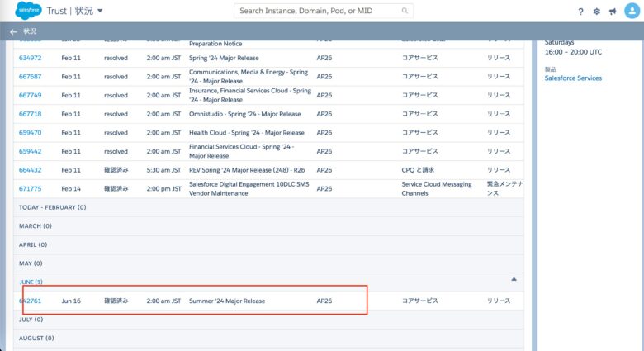Click the search magnifier icon
Screen dimensions: 644x351
[405, 11]
